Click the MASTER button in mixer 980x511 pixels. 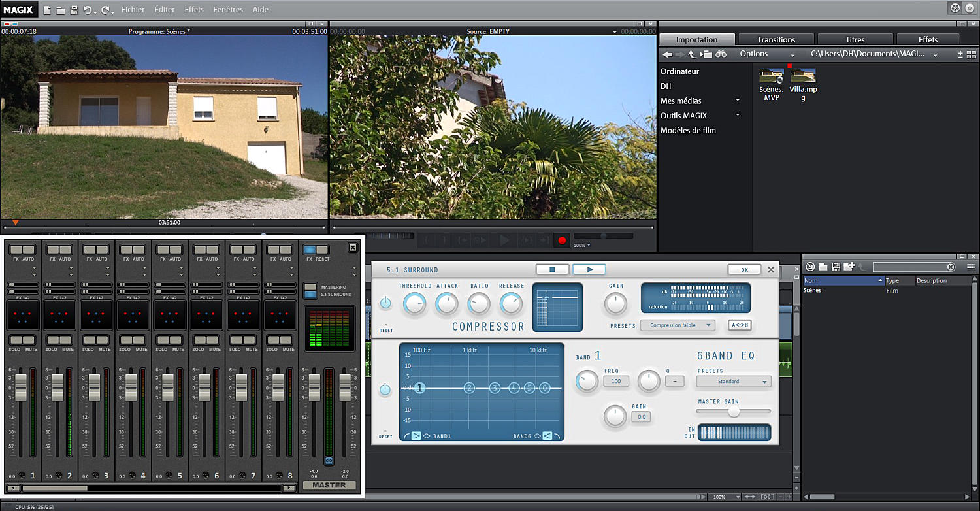(329, 485)
